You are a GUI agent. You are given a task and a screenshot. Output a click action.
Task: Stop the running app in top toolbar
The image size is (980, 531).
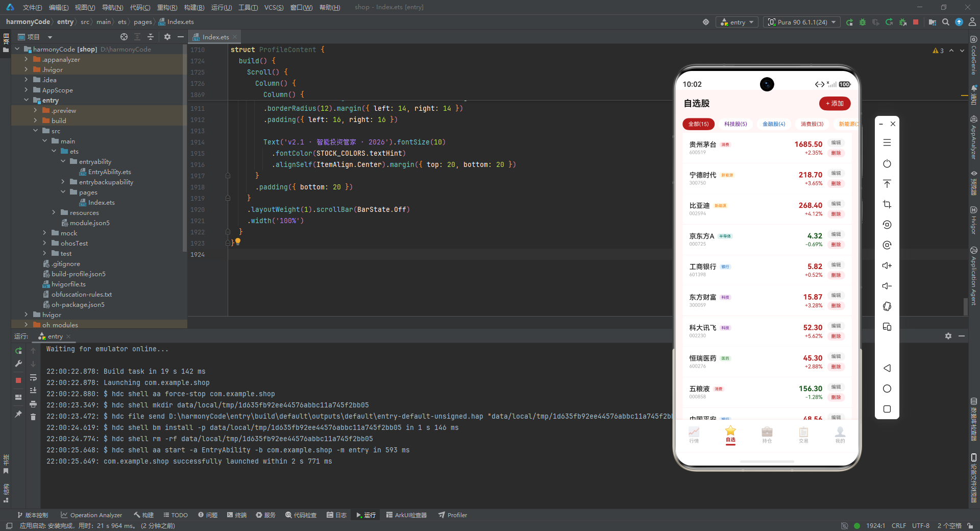point(916,22)
